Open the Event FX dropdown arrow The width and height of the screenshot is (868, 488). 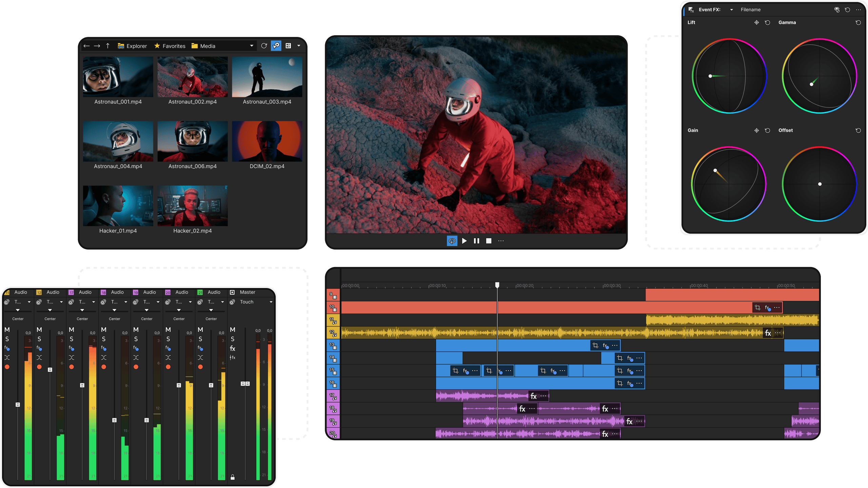coord(732,10)
